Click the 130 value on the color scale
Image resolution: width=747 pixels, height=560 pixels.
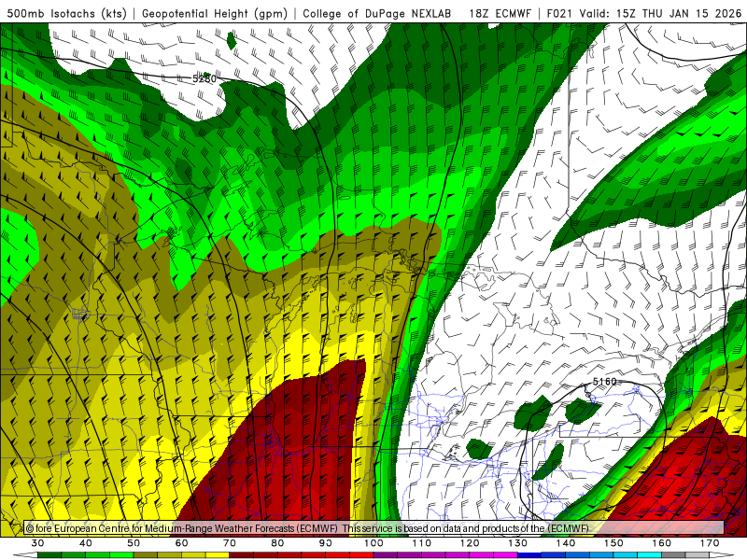tap(518, 543)
